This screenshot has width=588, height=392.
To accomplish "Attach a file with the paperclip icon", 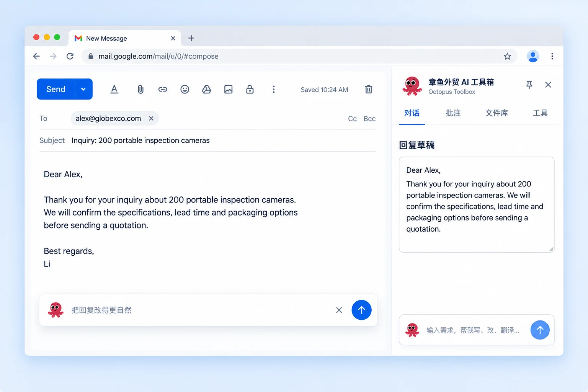I will click(140, 89).
